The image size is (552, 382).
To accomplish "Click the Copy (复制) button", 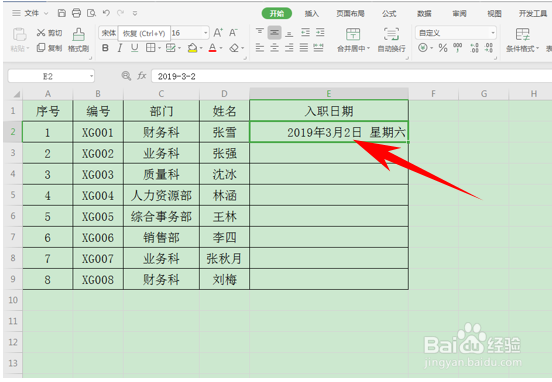I will (x=49, y=48).
